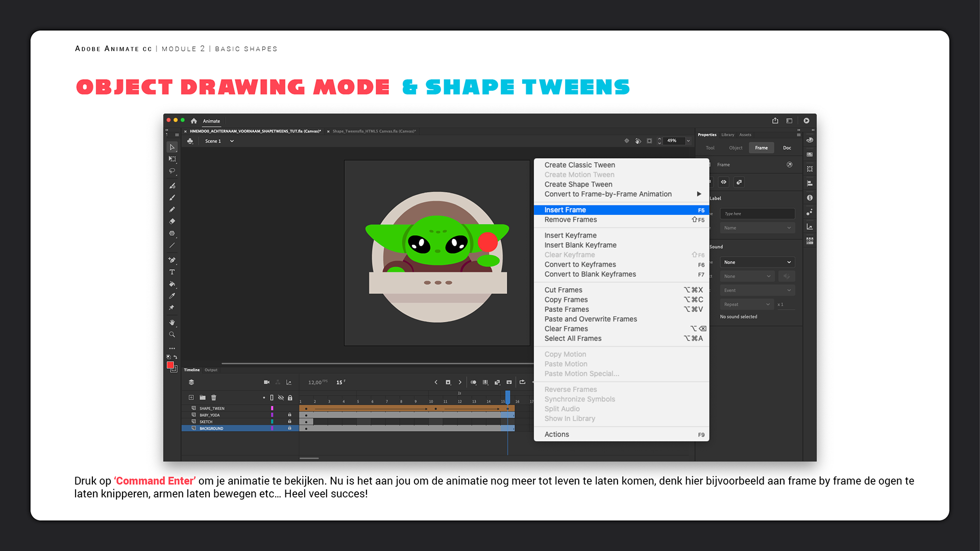Select the Paint Bucket tool
This screenshot has width=980, height=551.
click(172, 284)
